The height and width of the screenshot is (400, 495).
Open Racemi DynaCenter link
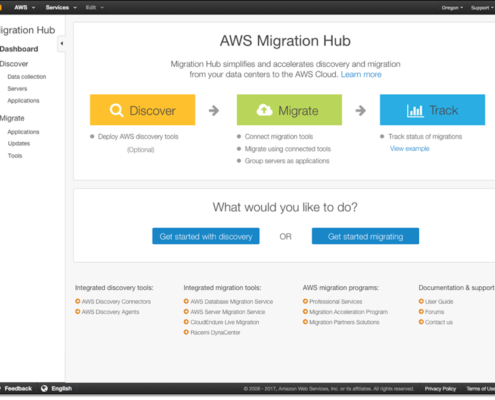pos(215,333)
